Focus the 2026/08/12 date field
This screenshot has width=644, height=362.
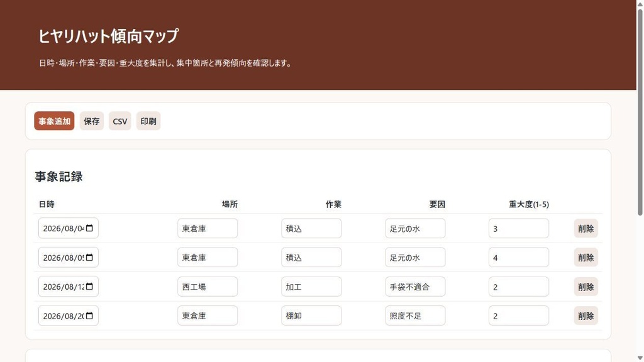(x=68, y=287)
